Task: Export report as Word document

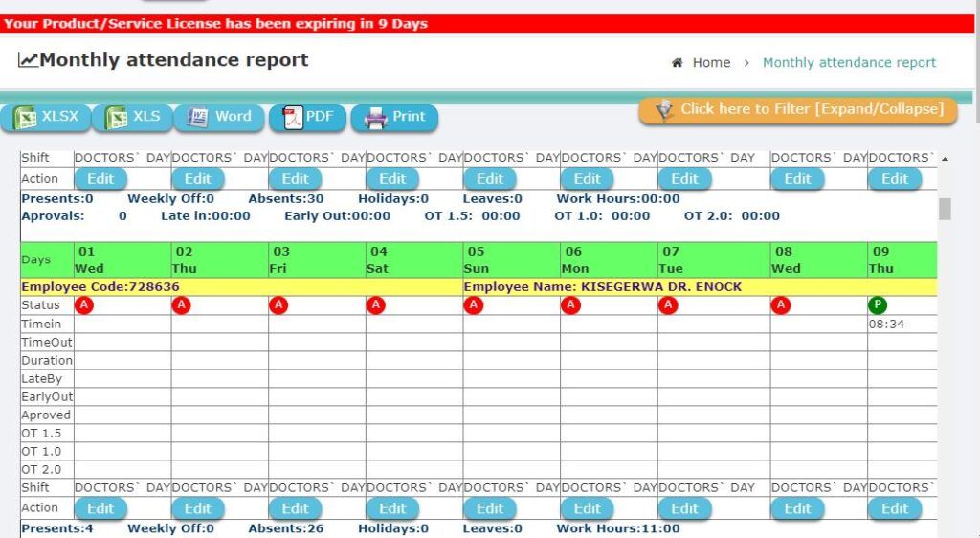Action: tap(220, 118)
